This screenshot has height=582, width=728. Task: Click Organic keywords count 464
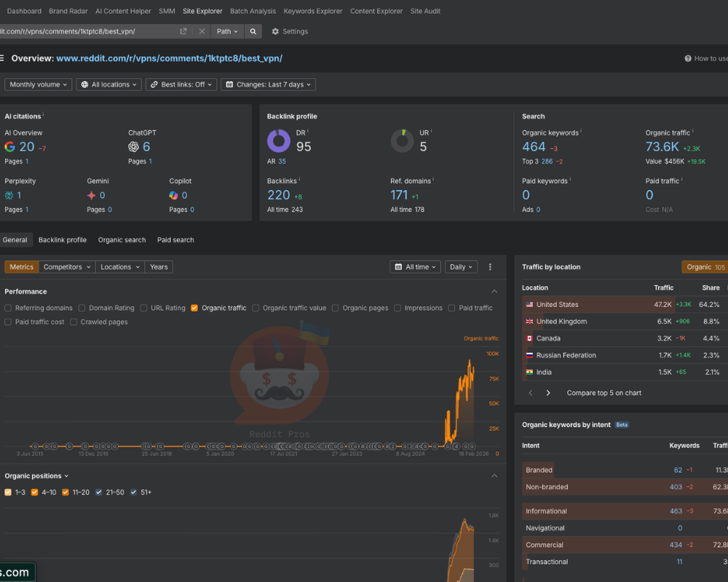pos(534,147)
